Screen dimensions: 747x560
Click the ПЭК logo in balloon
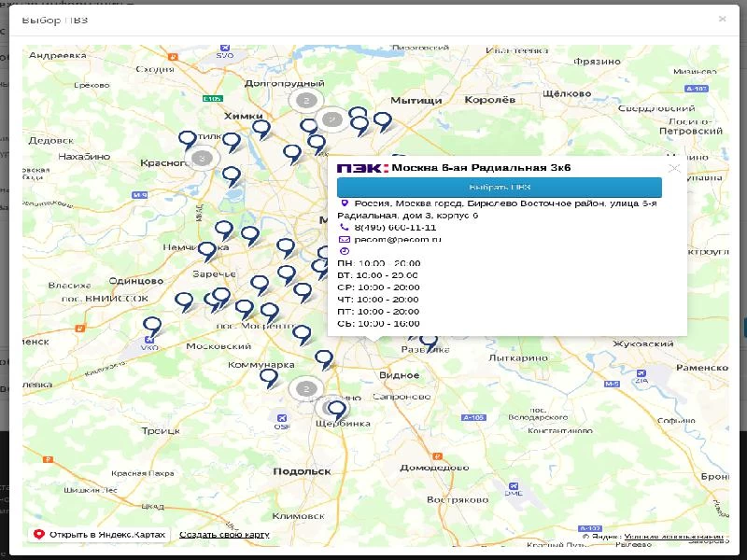tap(362, 168)
